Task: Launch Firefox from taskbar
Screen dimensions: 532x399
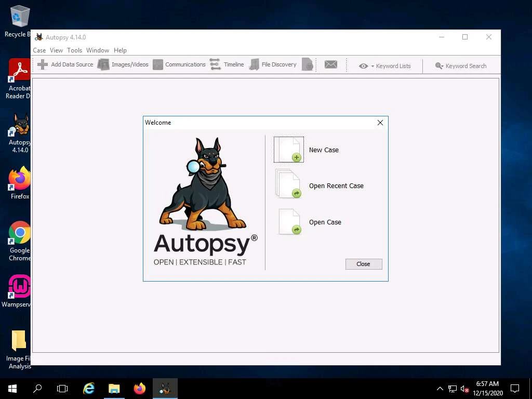Action: [139, 389]
